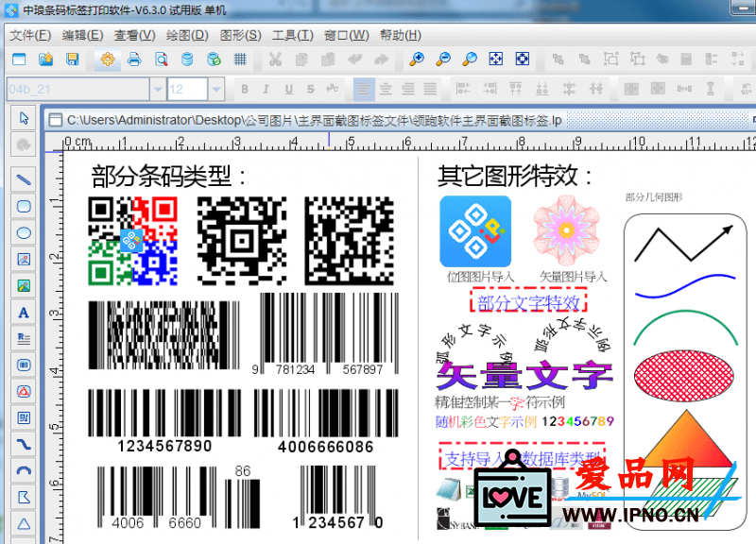Toggle the grid display
The image size is (756, 544).
(x=240, y=59)
